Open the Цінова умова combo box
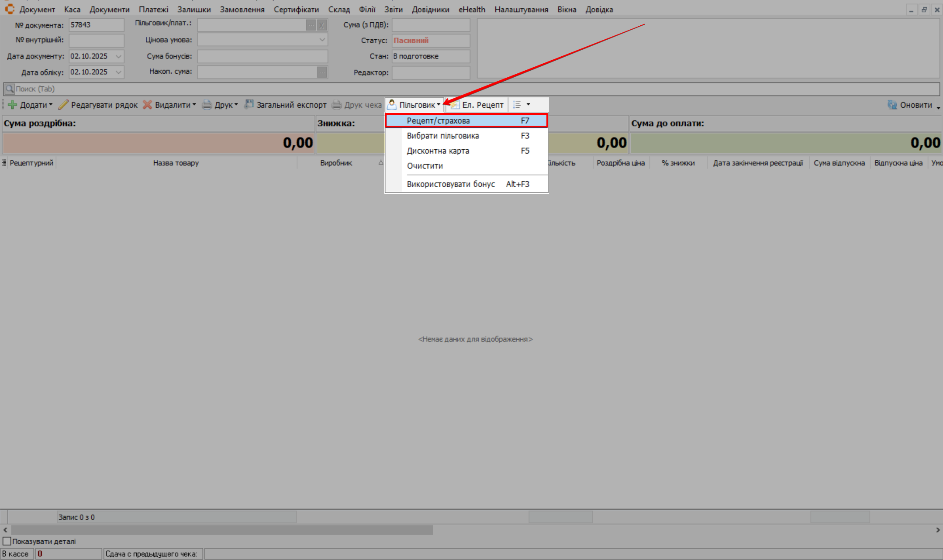The image size is (943, 560). 322,40
